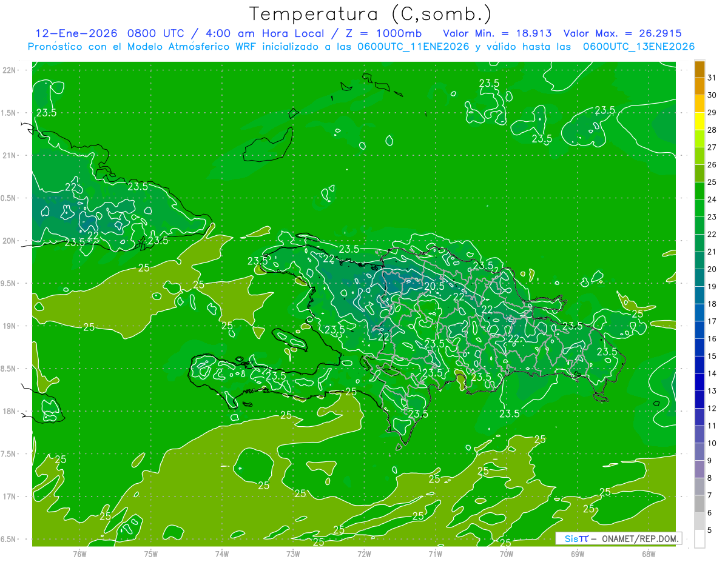
Task: Click the orange-brown legend segment above 31
Action: click(x=699, y=69)
